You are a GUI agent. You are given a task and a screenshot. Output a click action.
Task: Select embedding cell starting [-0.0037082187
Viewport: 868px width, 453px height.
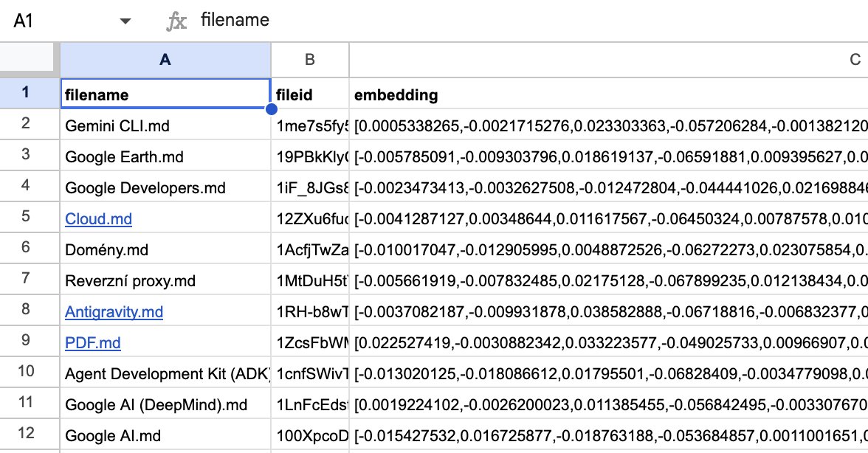[x=609, y=311]
